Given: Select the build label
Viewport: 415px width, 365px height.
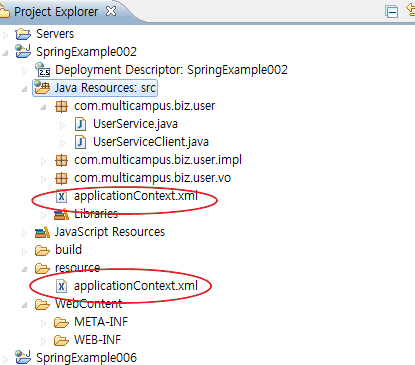Looking at the screenshot, I should tap(68, 250).
